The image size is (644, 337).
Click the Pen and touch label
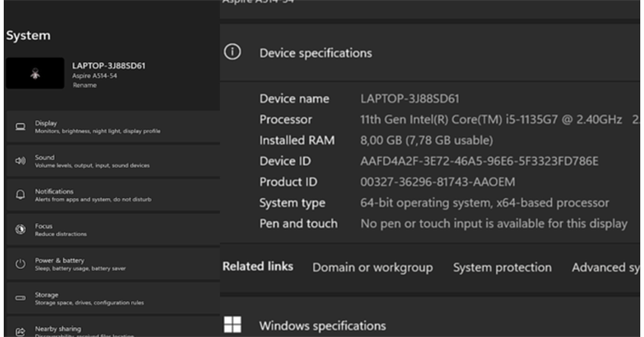pos(298,223)
